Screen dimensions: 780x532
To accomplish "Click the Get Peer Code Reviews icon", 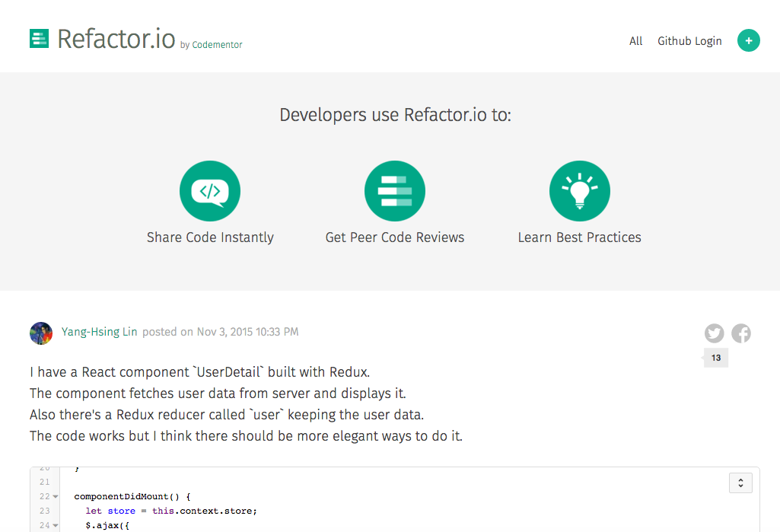I will pos(394,191).
